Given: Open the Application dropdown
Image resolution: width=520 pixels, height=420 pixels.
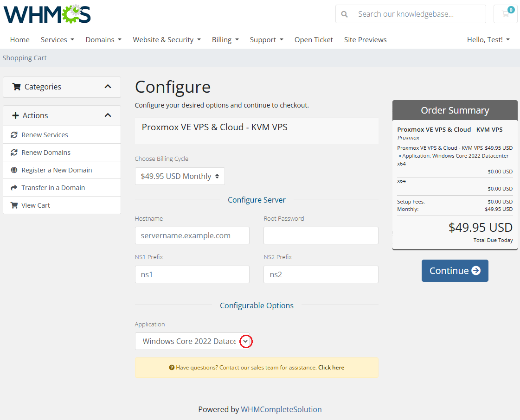Looking at the screenshot, I should point(245,341).
